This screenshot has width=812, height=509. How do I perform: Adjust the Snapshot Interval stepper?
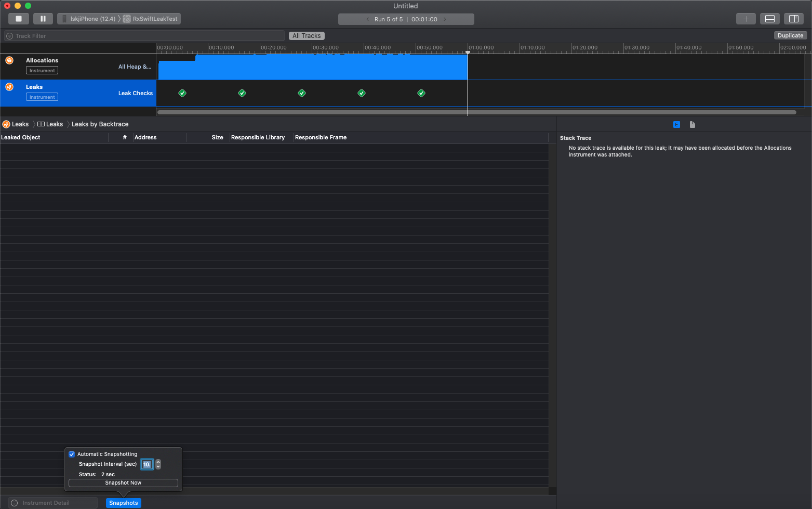158,464
